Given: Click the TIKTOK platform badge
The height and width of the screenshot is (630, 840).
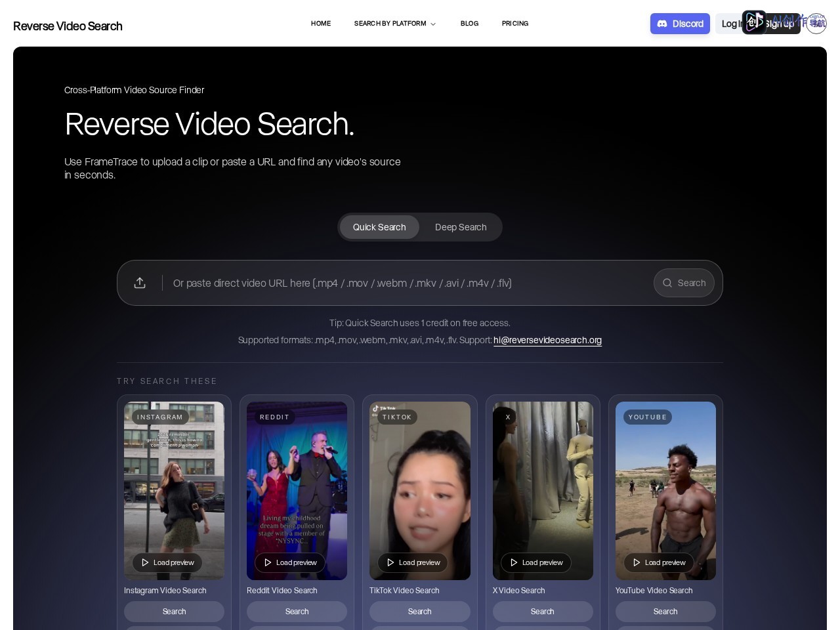Looking at the screenshot, I should pyautogui.click(x=397, y=417).
